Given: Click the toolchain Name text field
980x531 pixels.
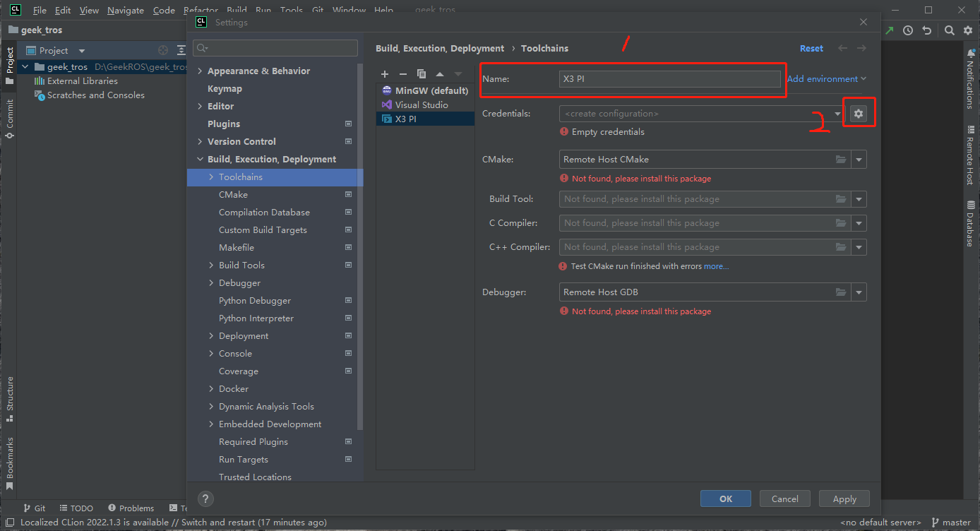Looking at the screenshot, I should 669,79.
